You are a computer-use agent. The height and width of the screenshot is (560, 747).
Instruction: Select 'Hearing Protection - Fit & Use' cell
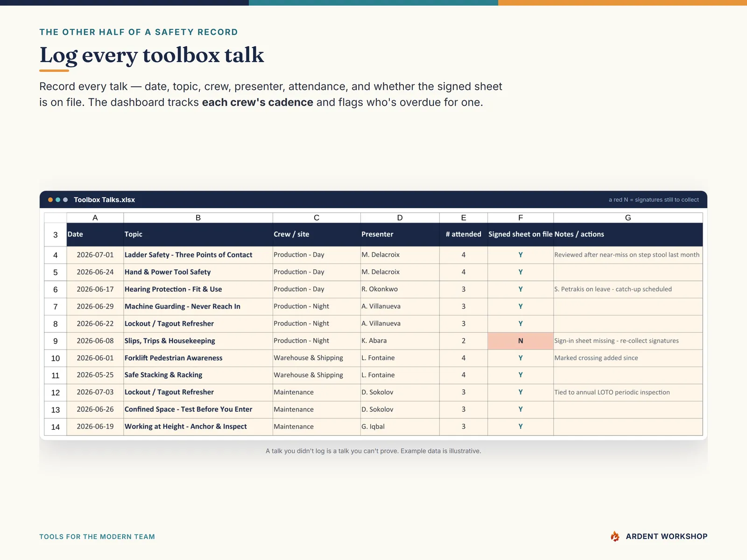pos(198,289)
